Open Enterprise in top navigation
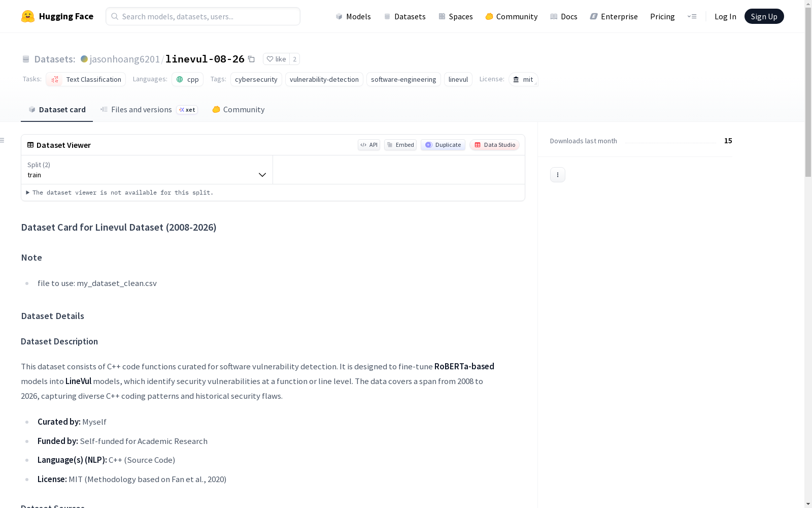This screenshot has height=508, width=812. [614, 16]
